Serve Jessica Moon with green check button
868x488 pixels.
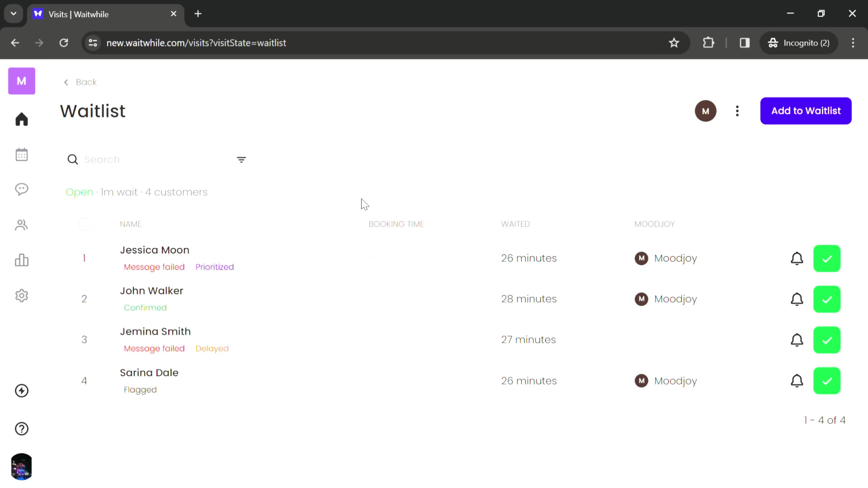coord(827,258)
